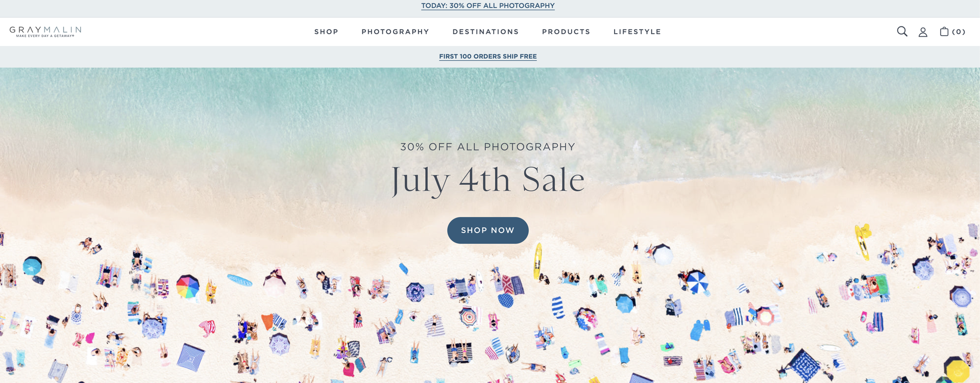Click the light blue surfboard on the sand
Screen dimensions: 980x383
tap(239, 280)
